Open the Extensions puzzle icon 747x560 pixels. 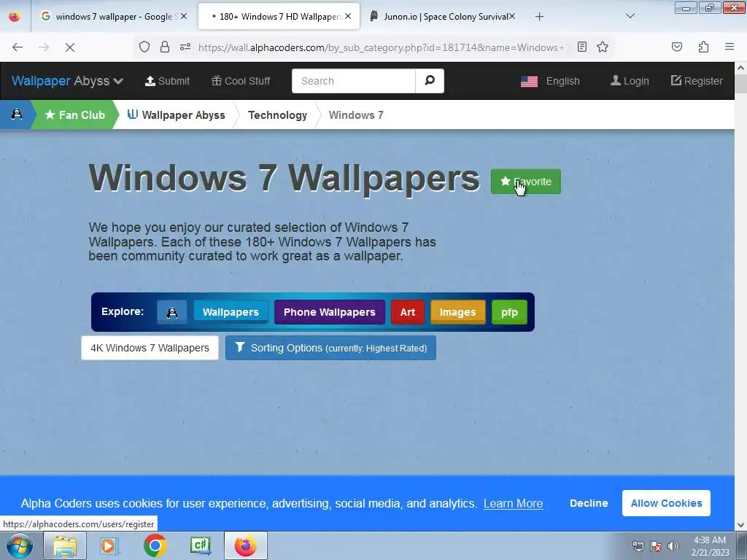704,47
